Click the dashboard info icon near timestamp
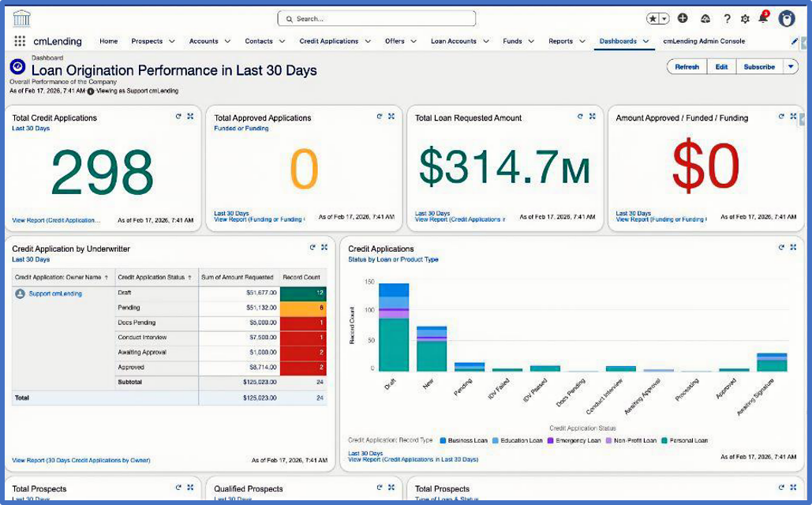The height and width of the screenshot is (505, 812). tap(91, 92)
